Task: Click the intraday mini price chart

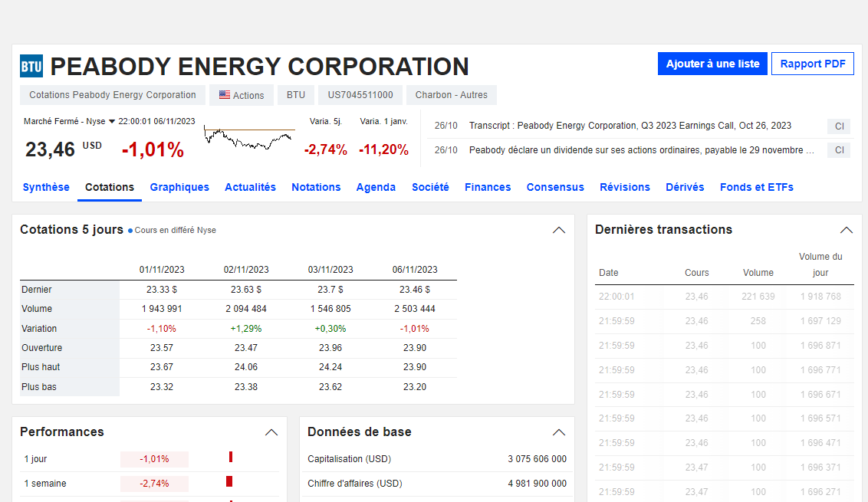Action: [x=249, y=138]
